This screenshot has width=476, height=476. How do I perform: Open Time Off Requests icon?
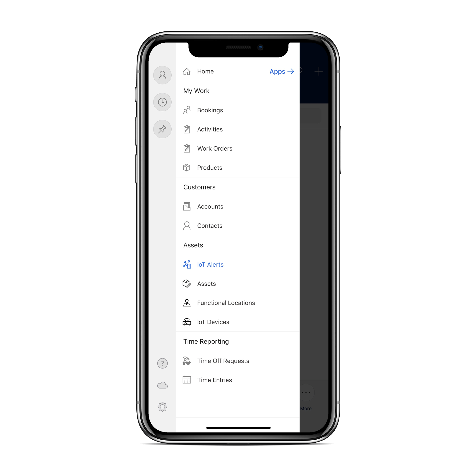click(x=187, y=361)
